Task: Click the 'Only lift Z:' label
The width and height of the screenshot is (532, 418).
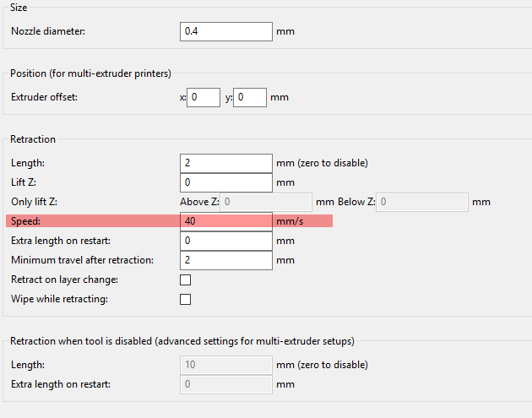Action: pyautogui.click(x=34, y=202)
